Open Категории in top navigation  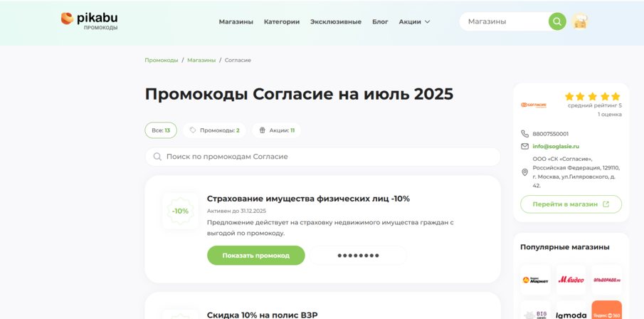click(282, 22)
